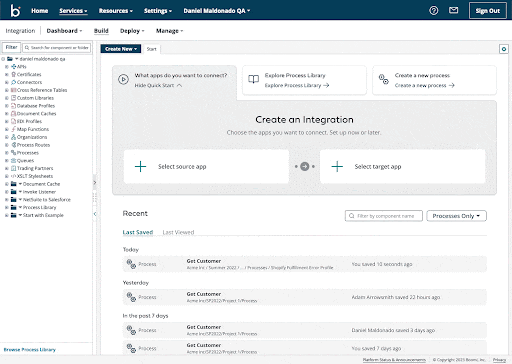Click process icon of 'You saved 10 seconds ago' row
This screenshot has height=364, width=512.
coord(131,264)
